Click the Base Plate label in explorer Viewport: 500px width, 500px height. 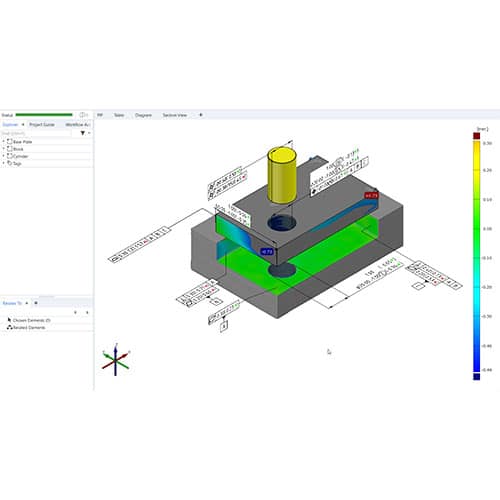(23, 142)
